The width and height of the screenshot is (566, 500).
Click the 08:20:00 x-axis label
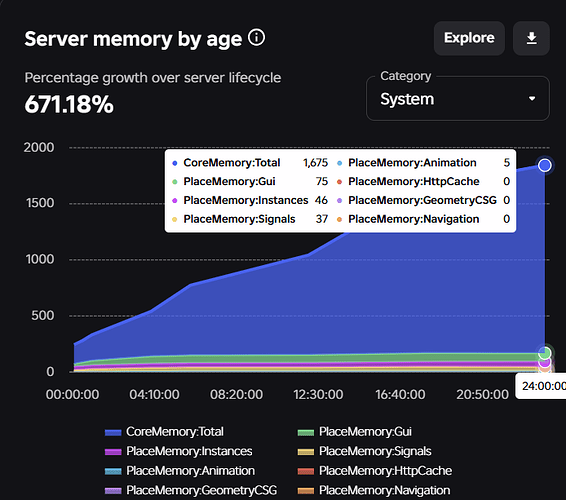pyautogui.click(x=236, y=395)
